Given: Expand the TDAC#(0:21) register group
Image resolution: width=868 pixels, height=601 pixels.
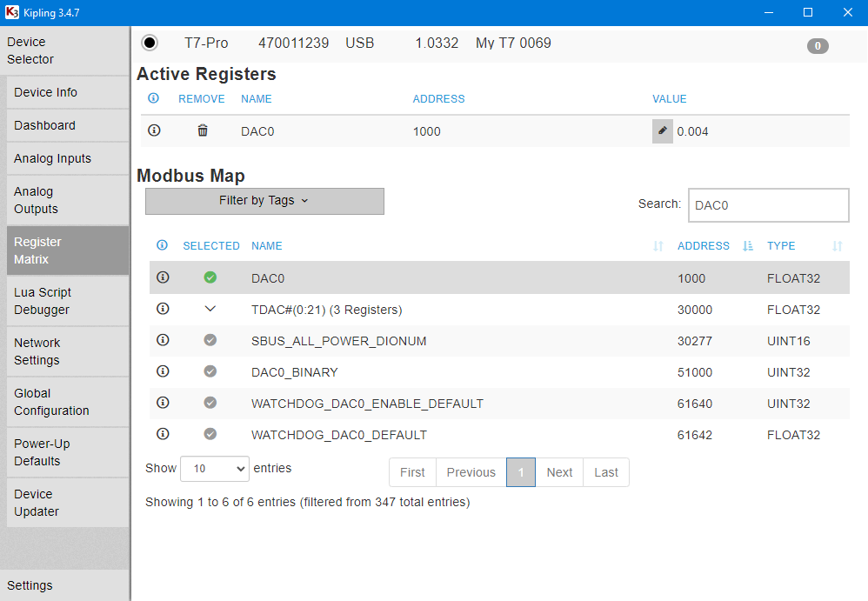Looking at the screenshot, I should click(x=210, y=309).
